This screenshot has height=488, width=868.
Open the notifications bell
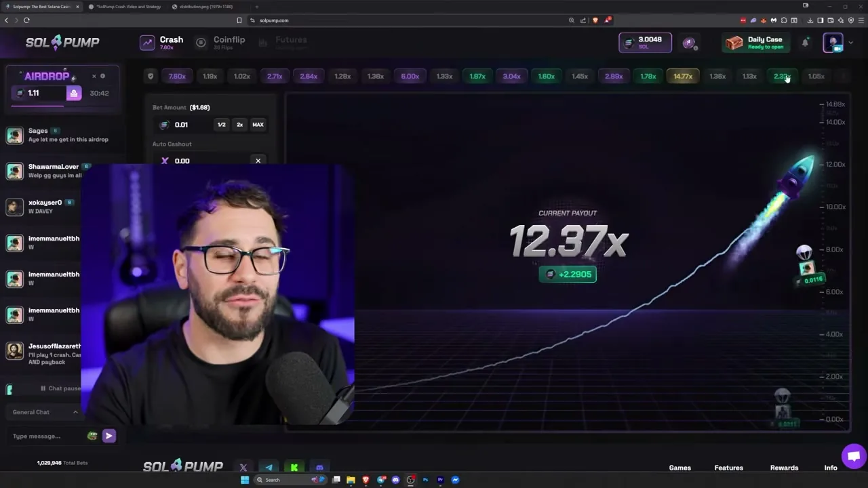(805, 42)
